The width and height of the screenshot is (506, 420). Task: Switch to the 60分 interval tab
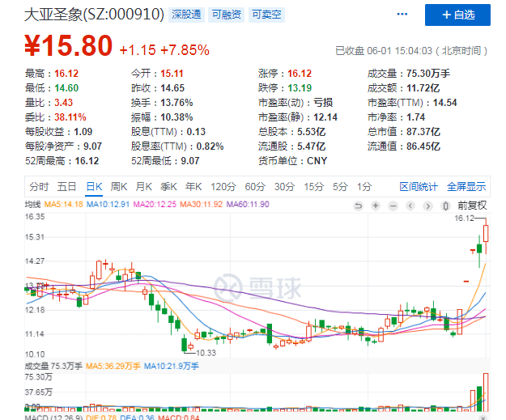(x=254, y=186)
